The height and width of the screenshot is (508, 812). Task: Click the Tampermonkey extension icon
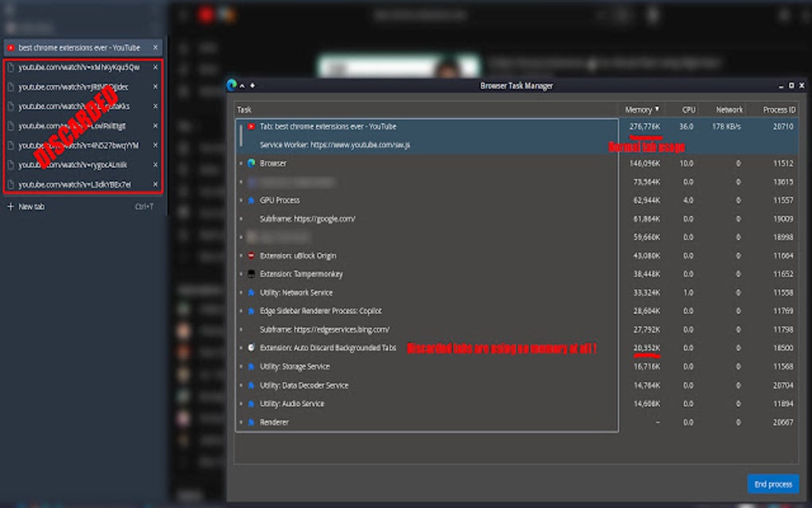coord(252,275)
